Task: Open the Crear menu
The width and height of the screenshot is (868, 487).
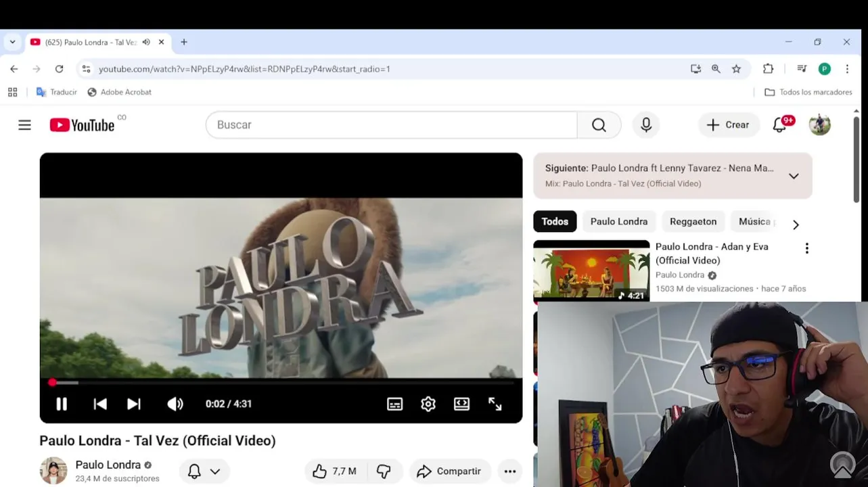Action: click(728, 125)
